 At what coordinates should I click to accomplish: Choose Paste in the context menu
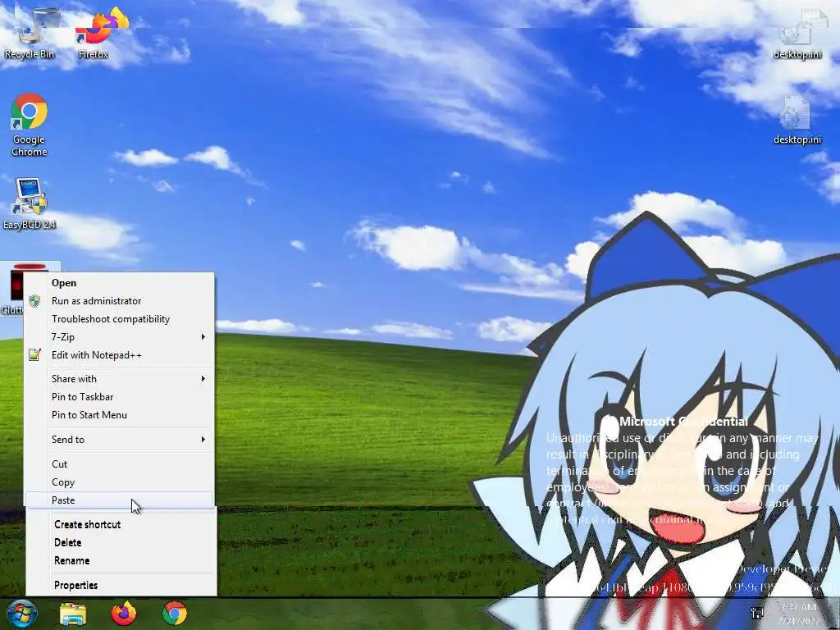(119, 500)
